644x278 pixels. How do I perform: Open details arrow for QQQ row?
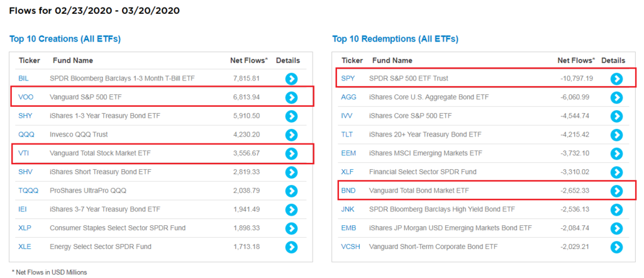click(291, 135)
